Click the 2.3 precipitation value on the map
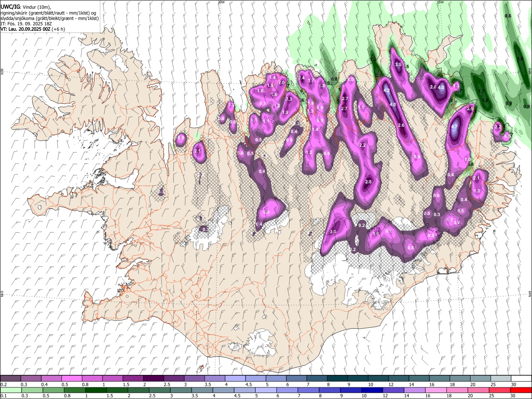Viewport: 532px width, 399px height. click(289, 99)
